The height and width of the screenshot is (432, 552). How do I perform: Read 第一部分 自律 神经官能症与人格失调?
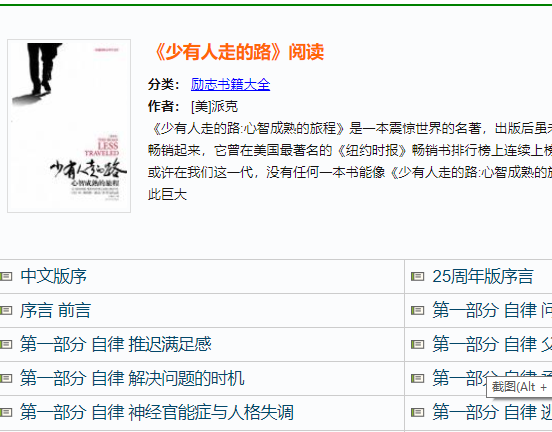click(157, 412)
